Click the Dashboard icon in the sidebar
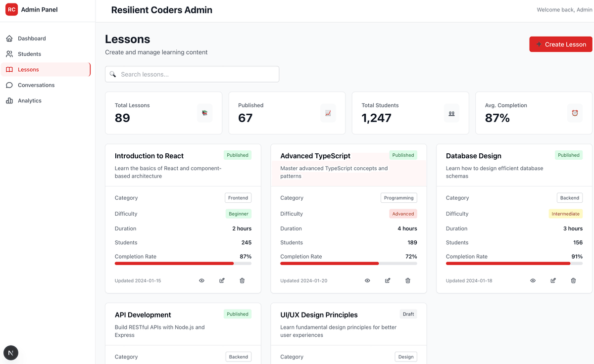594x364 pixels. click(x=8, y=38)
